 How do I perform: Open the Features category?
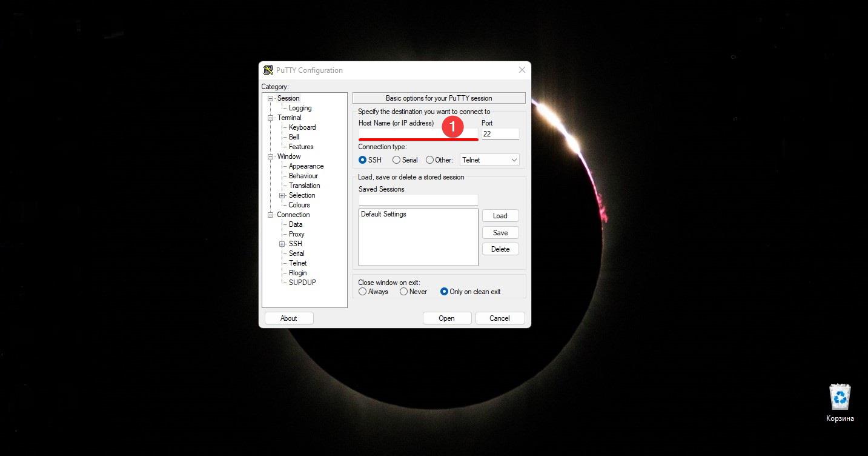[x=301, y=147]
